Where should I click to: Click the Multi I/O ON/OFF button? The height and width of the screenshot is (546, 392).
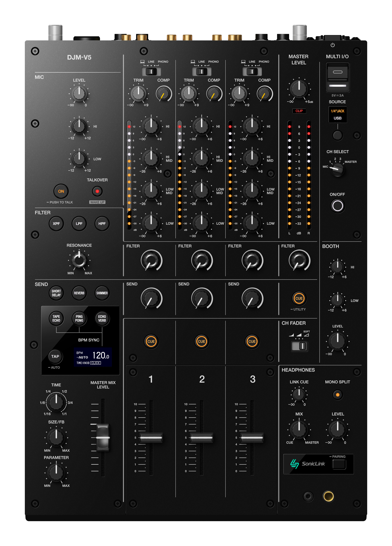(337, 206)
